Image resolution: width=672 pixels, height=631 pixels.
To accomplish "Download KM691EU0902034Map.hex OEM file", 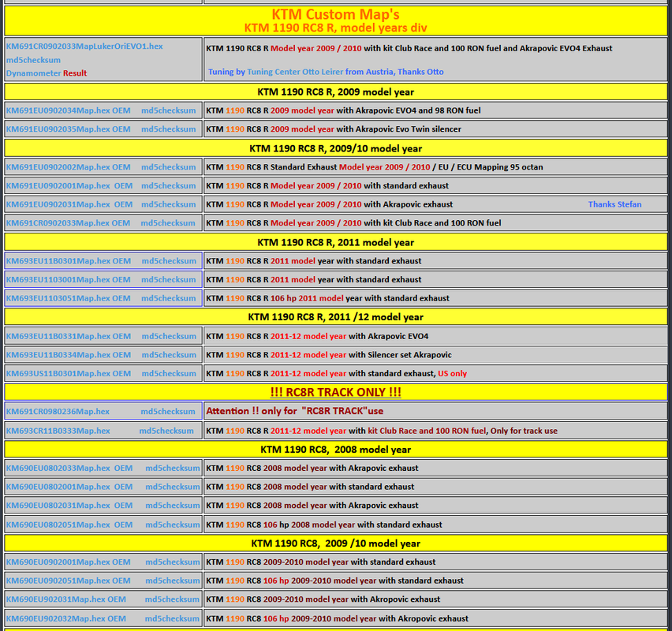I will point(68,110).
